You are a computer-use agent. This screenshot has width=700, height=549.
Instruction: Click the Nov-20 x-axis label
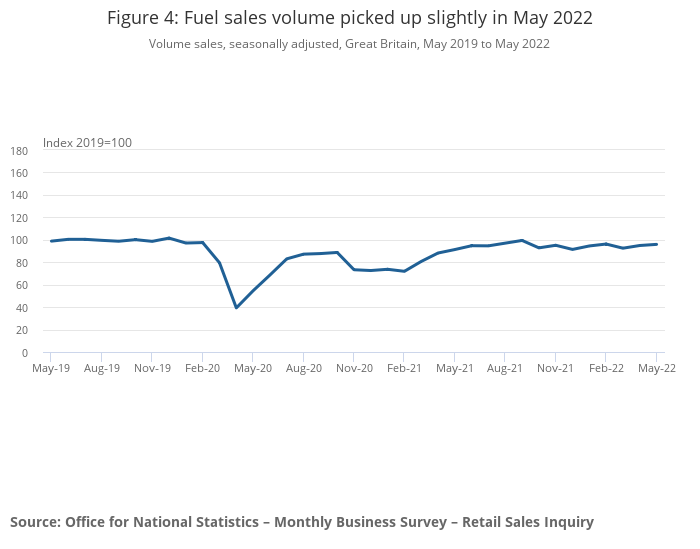tap(354, 368)
